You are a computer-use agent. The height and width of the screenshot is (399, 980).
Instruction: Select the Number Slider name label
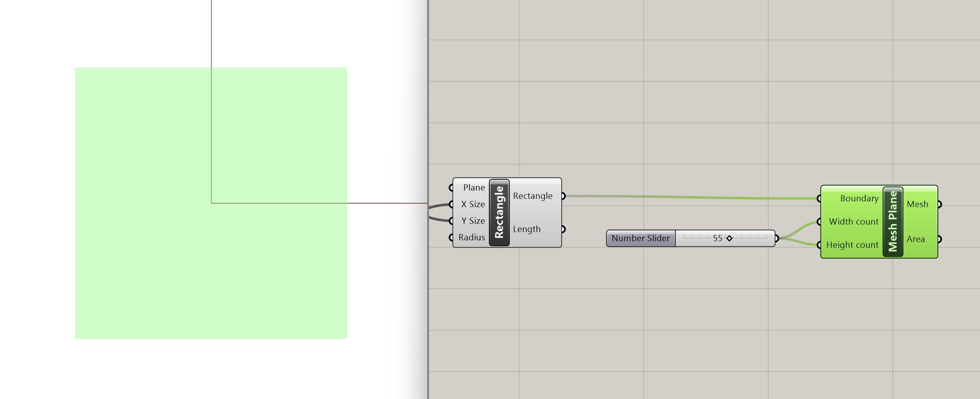tap(640, 238)
